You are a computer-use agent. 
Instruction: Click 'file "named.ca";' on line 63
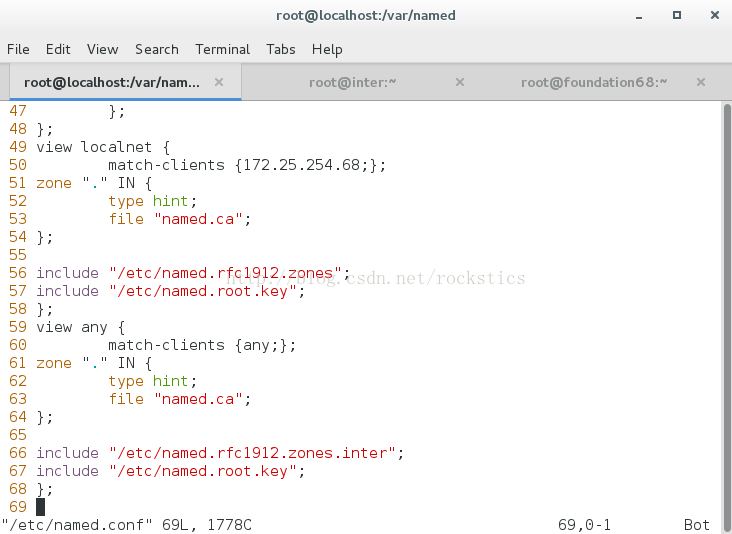pos(180,399)
